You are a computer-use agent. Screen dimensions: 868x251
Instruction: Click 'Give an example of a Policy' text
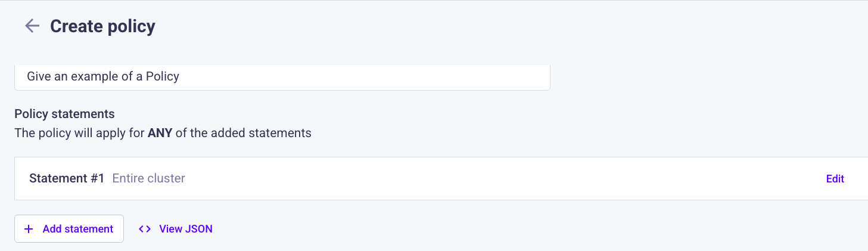103,76
